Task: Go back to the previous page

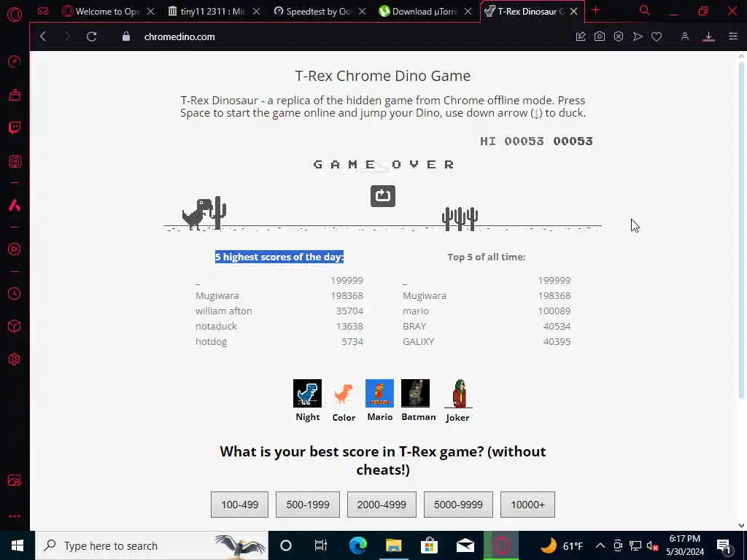Action: tap(43, 36)
